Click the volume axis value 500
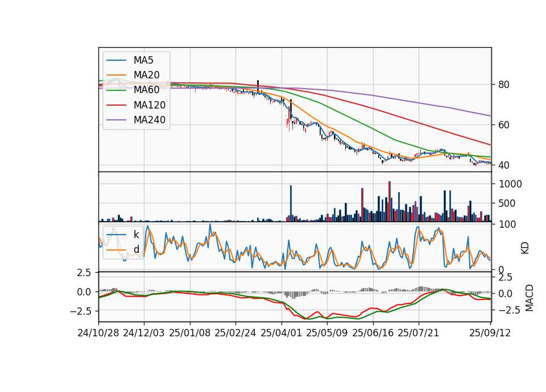Image resolution: width=546 pixels, height=392 pixels. click(x=507, y=203)
